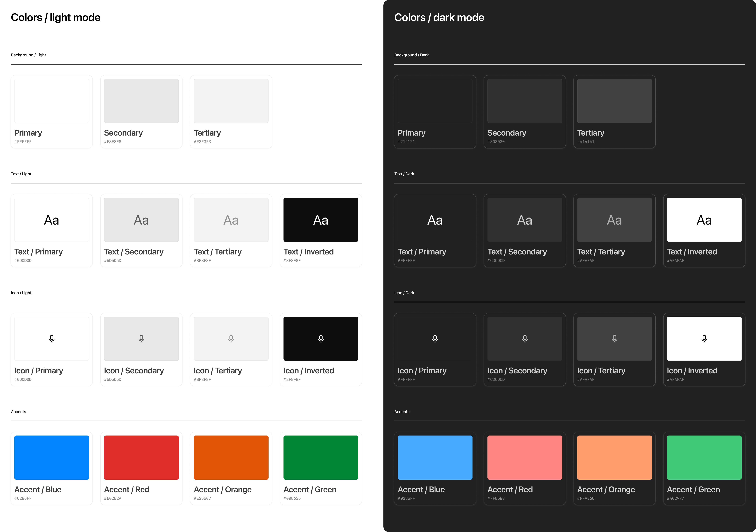Select the Accent / Red swatch in light mode

point(141,457)
